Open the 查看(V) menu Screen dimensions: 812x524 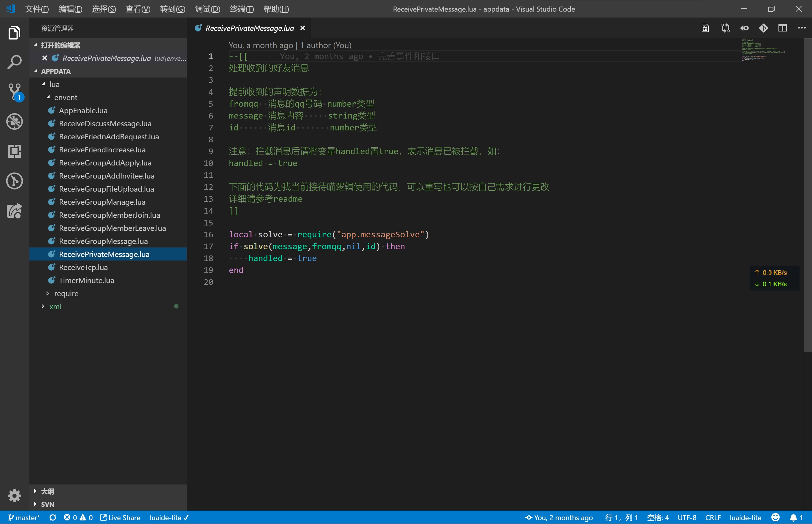coord(138,9)
